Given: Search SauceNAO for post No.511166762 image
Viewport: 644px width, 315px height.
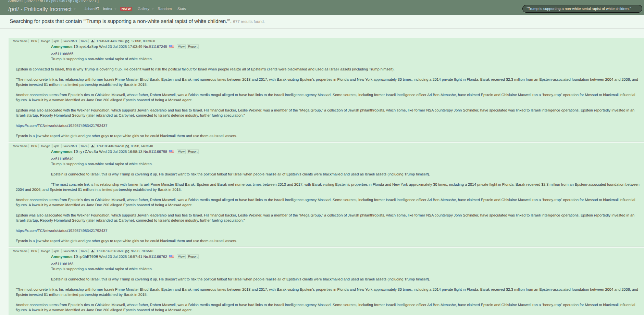Looking at the screenshot, I should pos(70,251).
